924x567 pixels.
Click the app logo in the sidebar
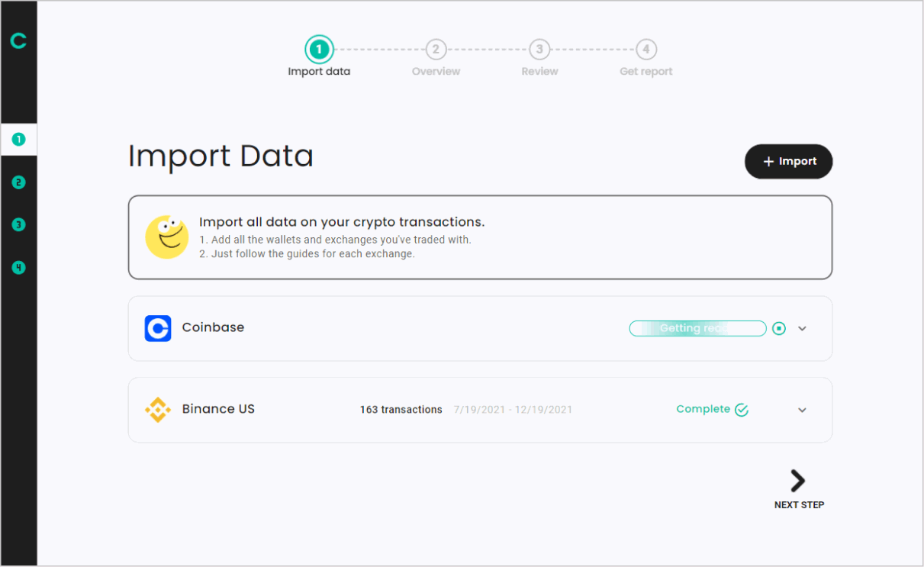18,40
